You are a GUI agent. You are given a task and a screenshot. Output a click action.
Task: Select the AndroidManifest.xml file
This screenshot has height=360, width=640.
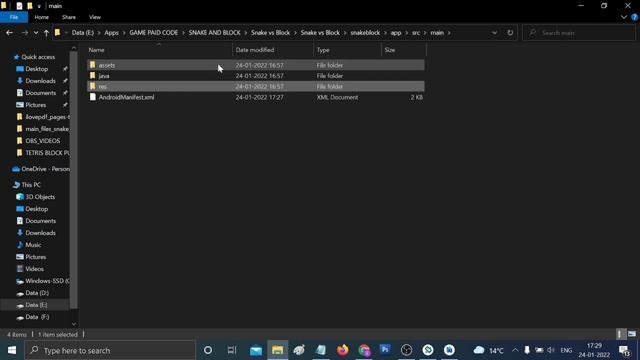tap(256, 97)
